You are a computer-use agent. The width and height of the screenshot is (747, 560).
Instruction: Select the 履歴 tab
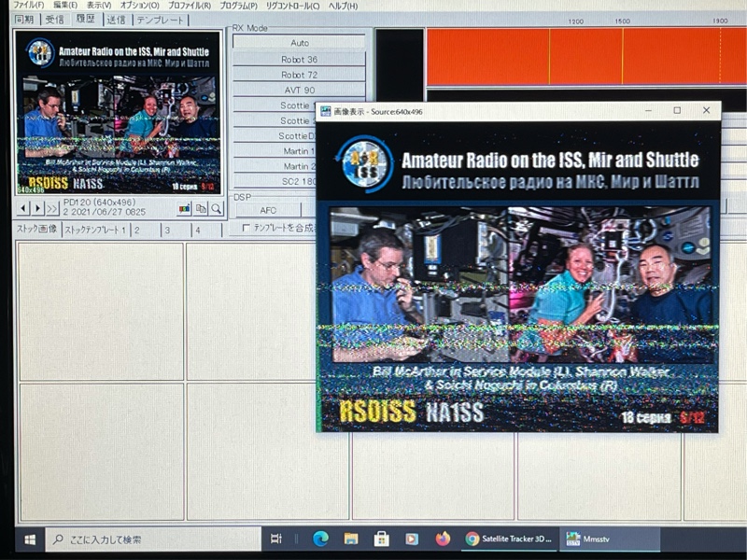click(x=86, y=19)
